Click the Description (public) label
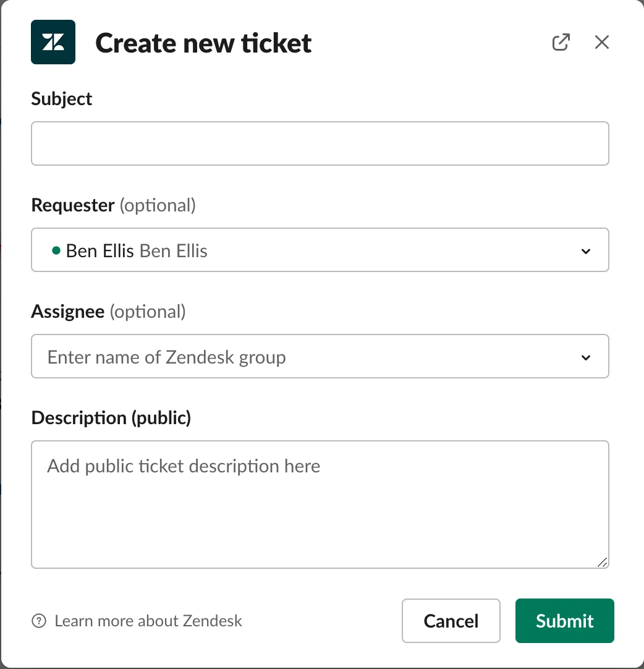The height and width of the screenshot is (669, 644). 111,418
